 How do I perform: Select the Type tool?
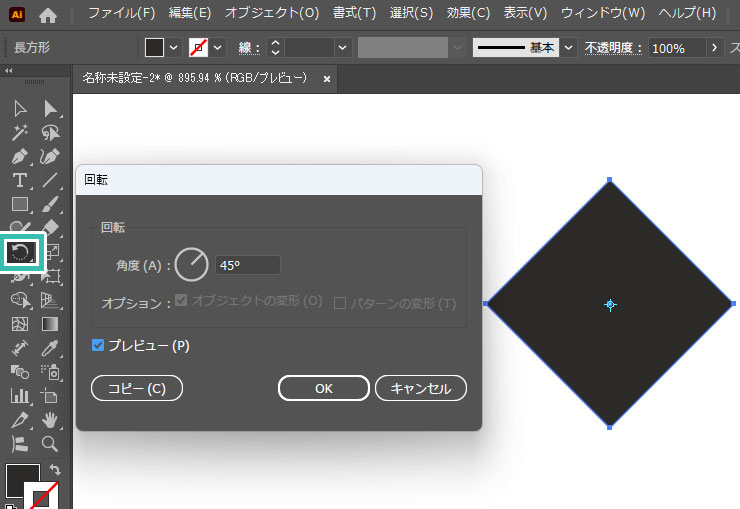20,180
